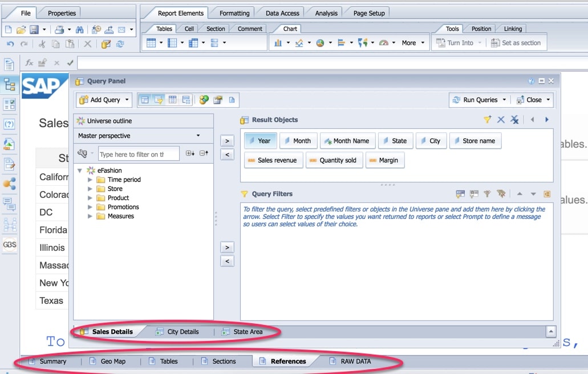Click the Run Queries button
Image resolution: width=588 pixels, height=374 pixels.
[x=478, y=99]
